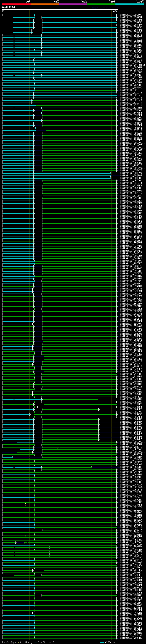
Task: Open hit UniRef100_Q5K494
Action: point(131,17)
